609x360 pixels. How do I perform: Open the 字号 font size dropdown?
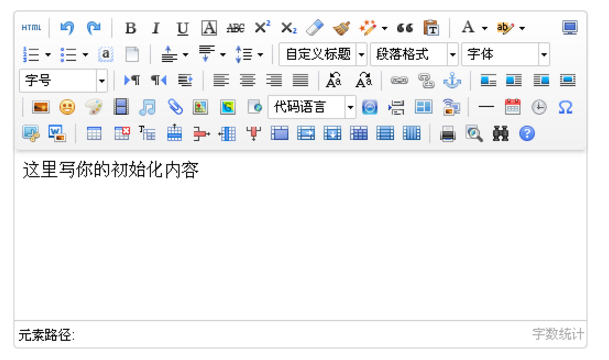(x=63, y=81)
